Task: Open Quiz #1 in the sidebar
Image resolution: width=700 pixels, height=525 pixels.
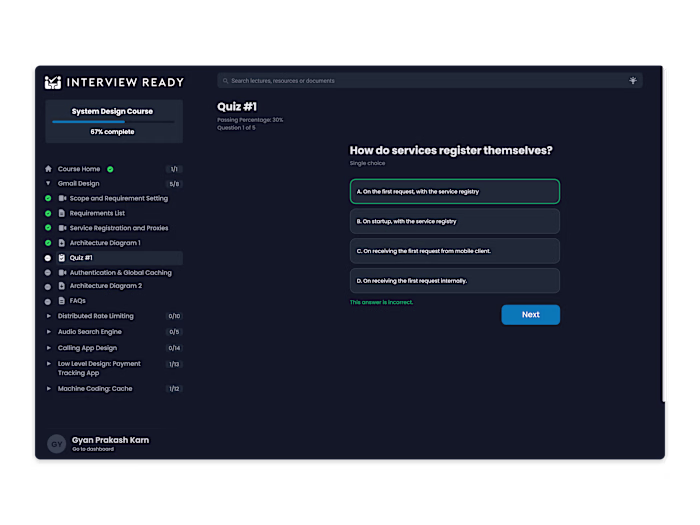Action: coord(119,258)
